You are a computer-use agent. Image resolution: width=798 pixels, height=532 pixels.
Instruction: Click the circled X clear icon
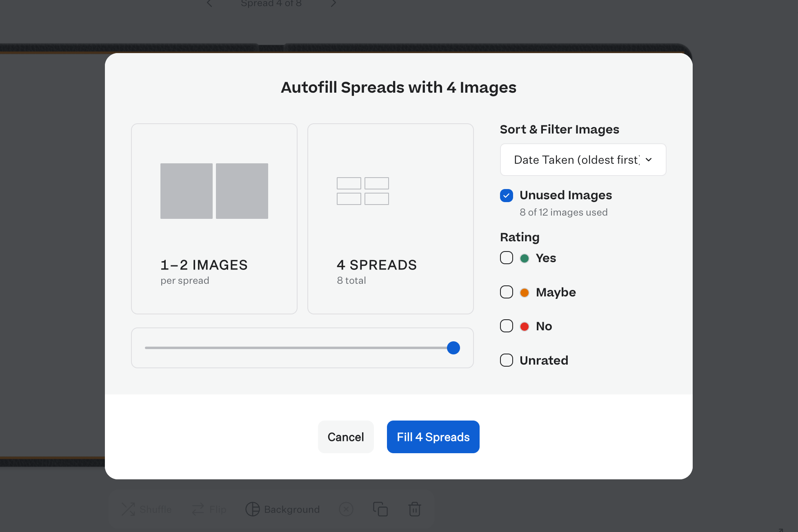pos(346,509)
